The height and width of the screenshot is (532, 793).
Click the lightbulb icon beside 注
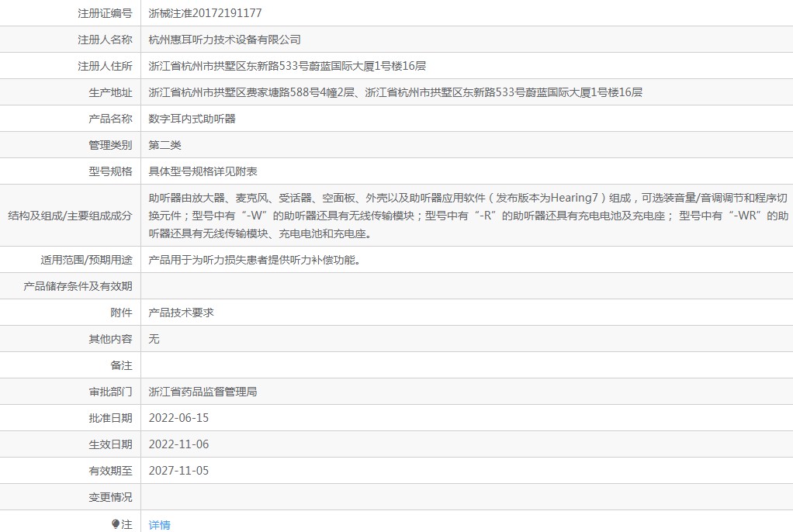[115, 524]
